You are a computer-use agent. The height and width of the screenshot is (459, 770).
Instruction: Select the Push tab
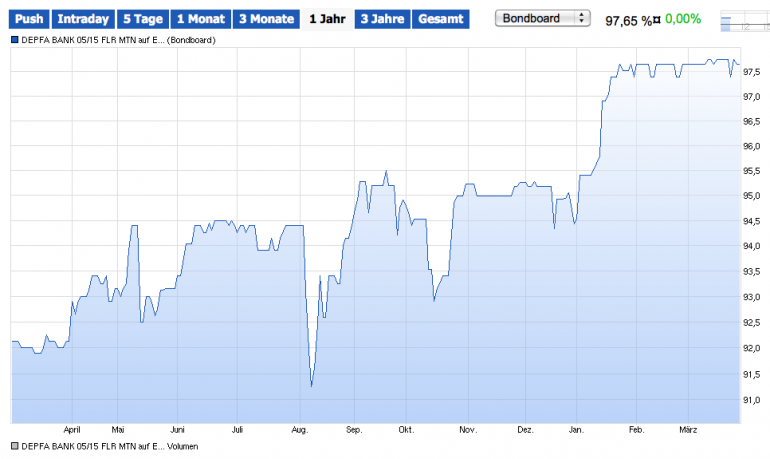pos(29,19)
